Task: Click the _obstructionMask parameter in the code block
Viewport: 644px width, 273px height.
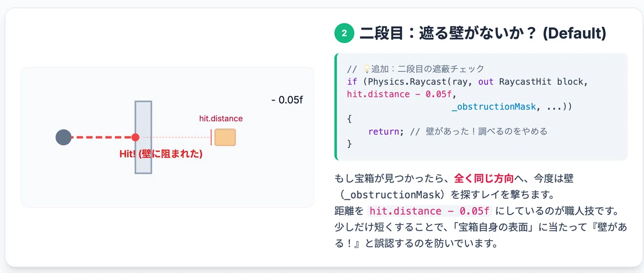Action: [494, 106]
